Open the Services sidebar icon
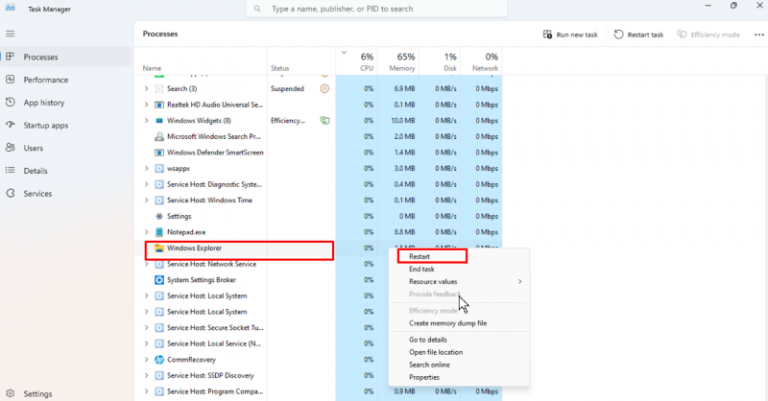Viewport: 768px width, 401px height. pyautogui.click(x=9, y=194)
